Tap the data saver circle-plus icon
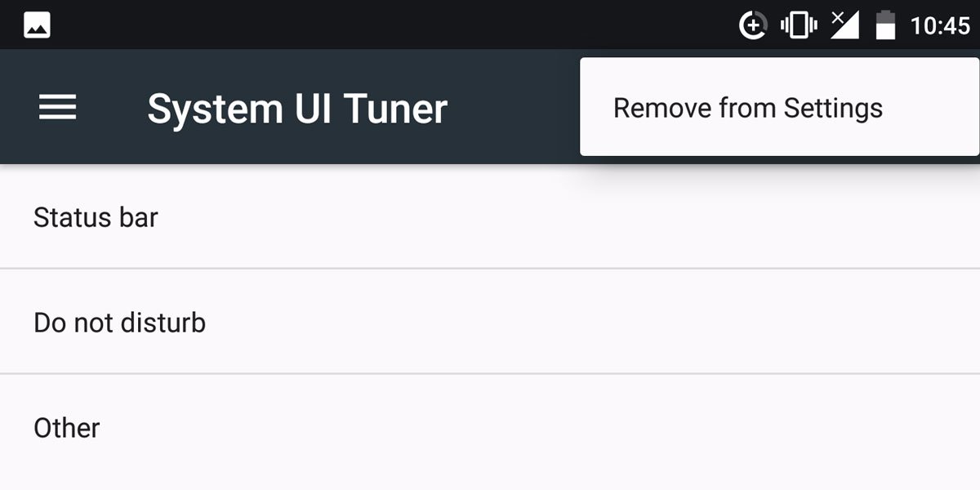980x490 pixels. coord(753,26)
